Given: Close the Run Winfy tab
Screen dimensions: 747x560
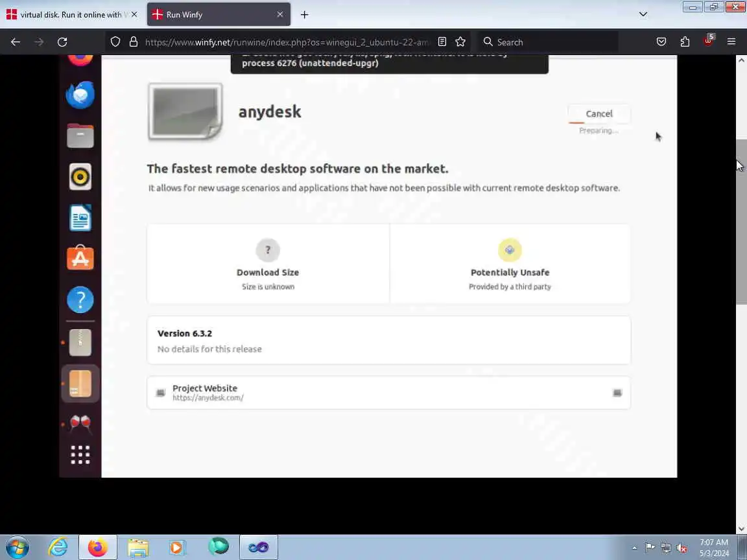Looking at the screenshot, I should point(280,15).
